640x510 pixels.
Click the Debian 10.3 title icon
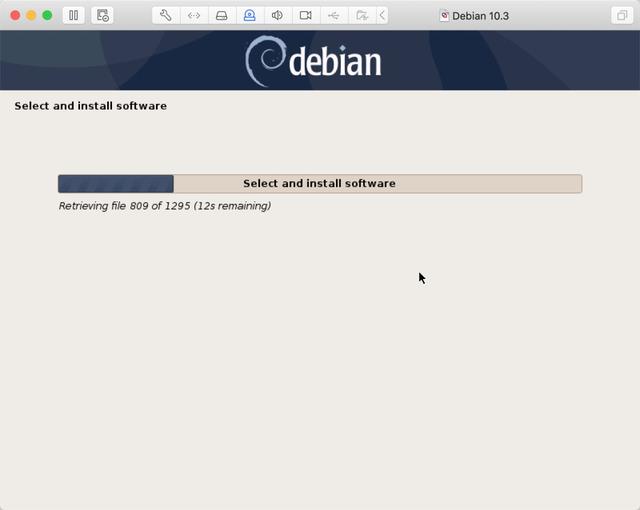click(444, 16)
